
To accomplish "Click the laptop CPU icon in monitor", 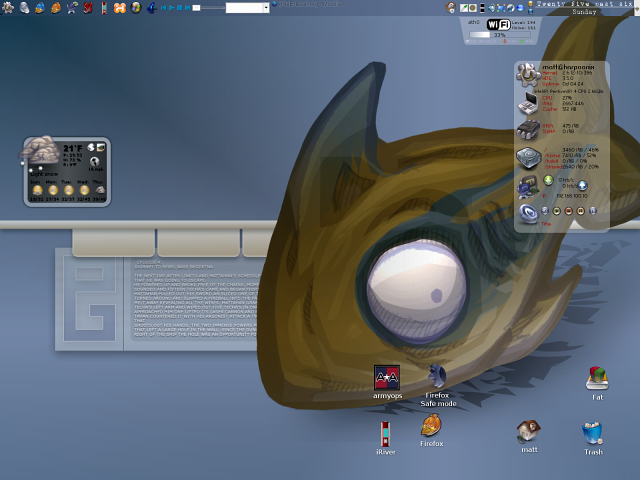I will 528,103.
